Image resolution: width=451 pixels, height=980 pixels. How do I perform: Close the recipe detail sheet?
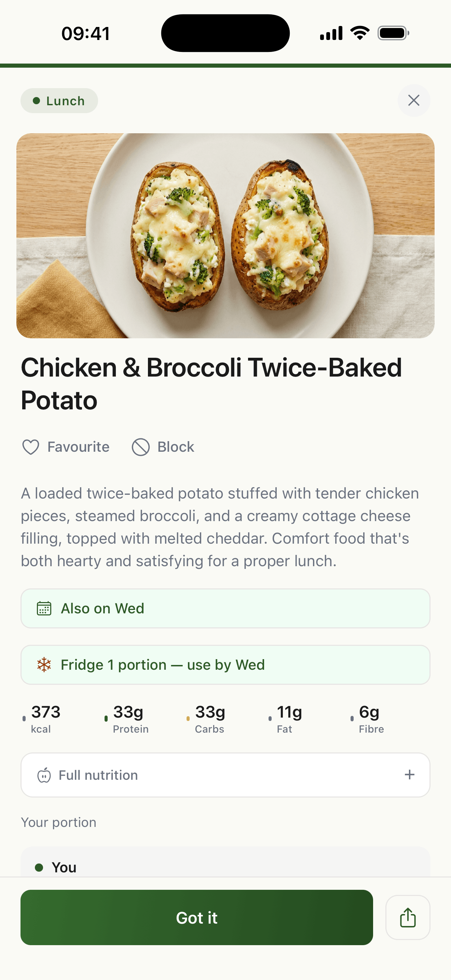coord(414,100)
